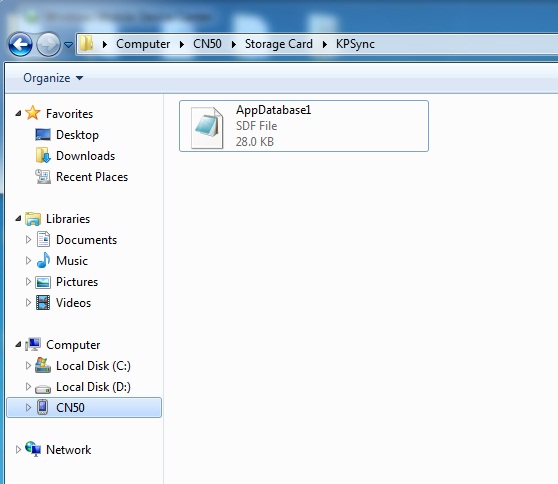This screenshot has width=558, height=484.
Task: Open the arrow between Storage Card and KPSync
Action: coord(325,44)
